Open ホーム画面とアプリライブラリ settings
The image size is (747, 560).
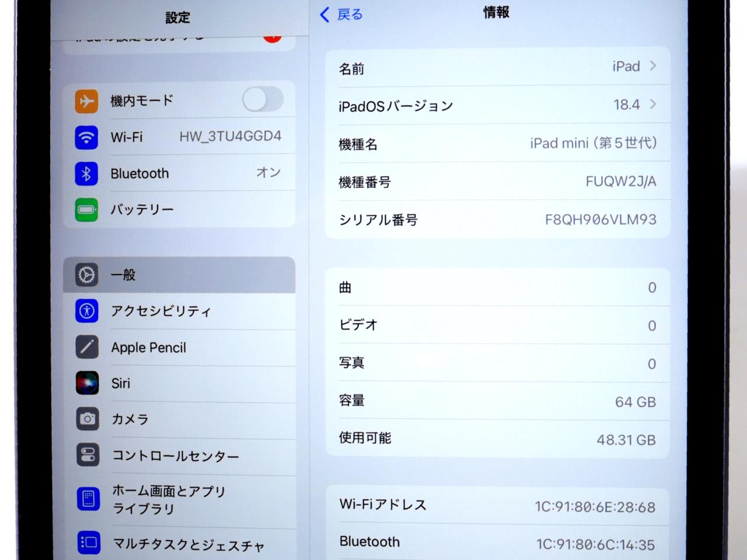[x=180, y=500]
